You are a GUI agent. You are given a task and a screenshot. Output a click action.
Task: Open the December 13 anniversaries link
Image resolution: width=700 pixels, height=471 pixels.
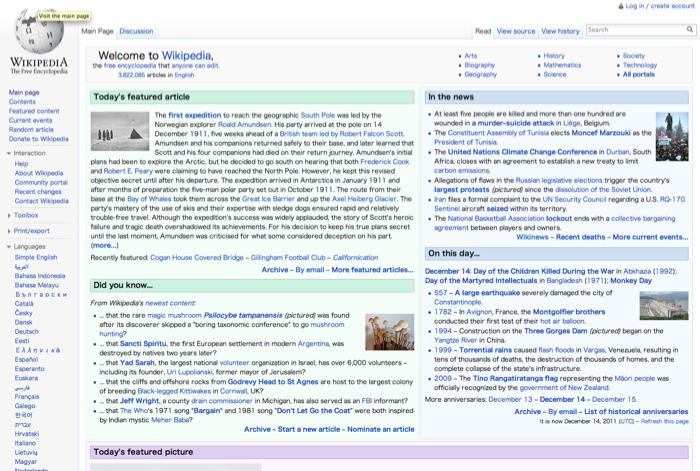coord(510,400)
